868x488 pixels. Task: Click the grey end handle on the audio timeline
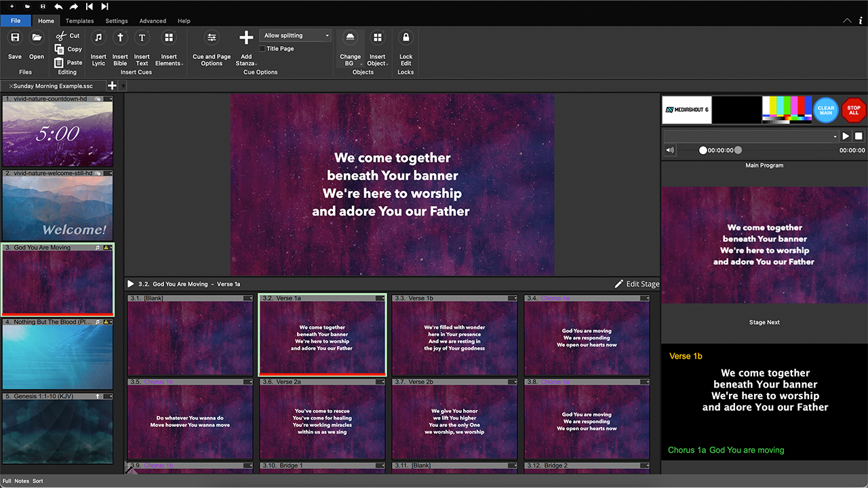[738, 150]
